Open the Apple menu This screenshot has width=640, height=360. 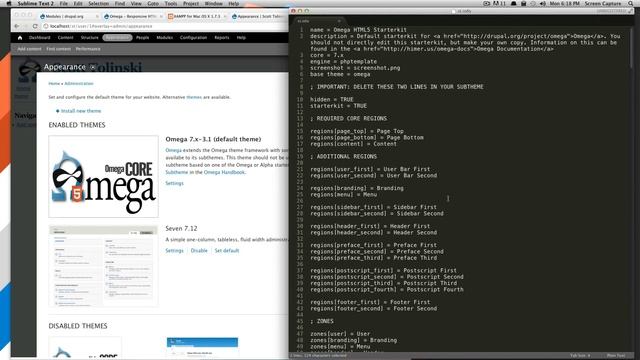point(8,3)
